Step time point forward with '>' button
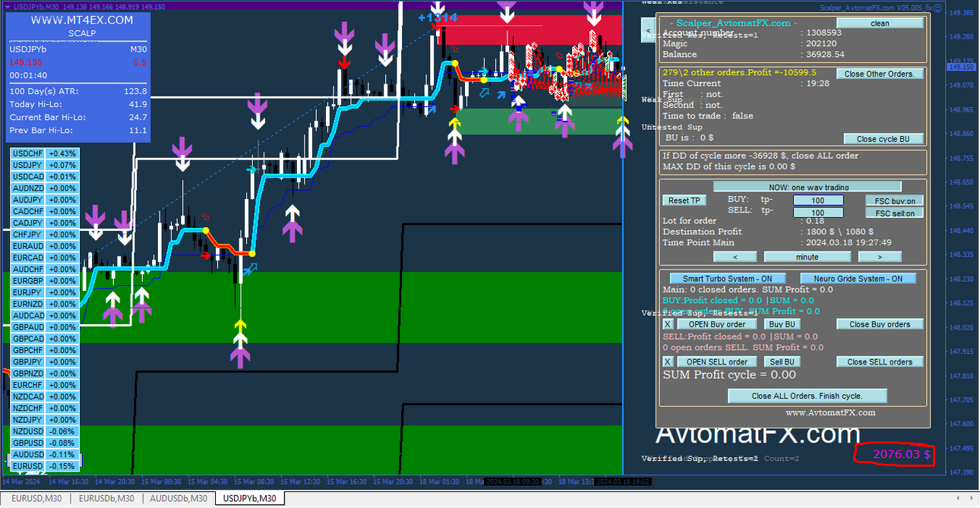This screenshot has height=508, width=980. (880, 257)
